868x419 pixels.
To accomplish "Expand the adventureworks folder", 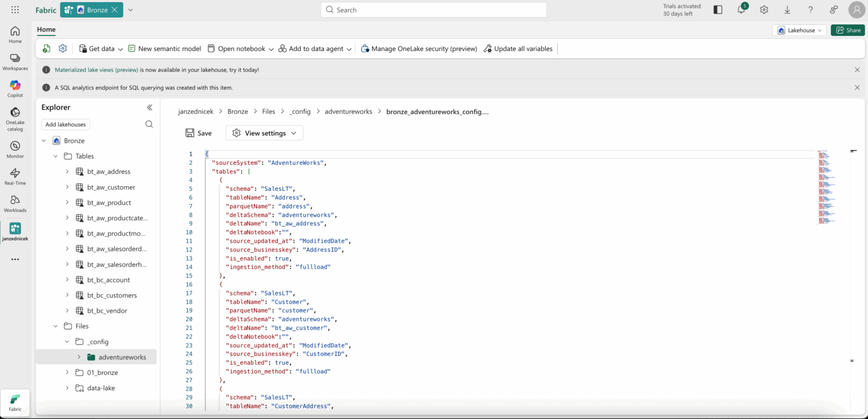I will [79, 357].
